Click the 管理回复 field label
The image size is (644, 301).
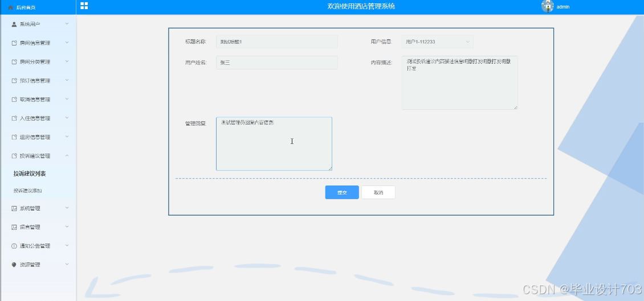coord(195,123)
